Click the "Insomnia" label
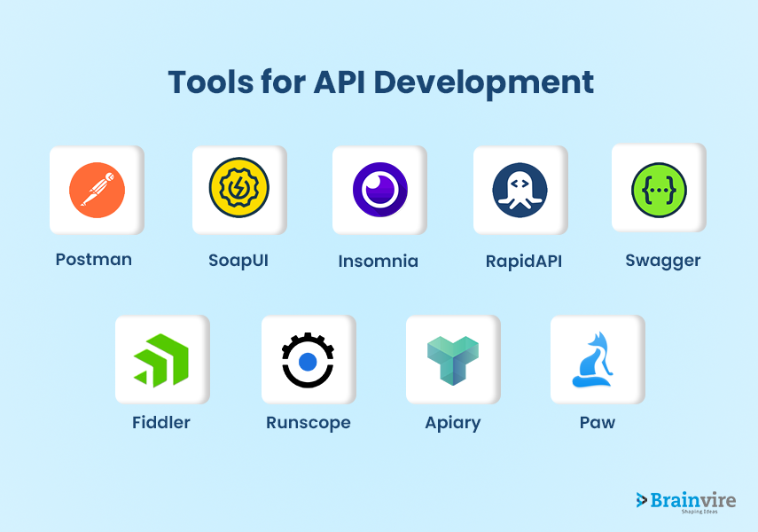The width and height of the screenshot is (758, 532). pyautogui.click(x=378, y=262)
